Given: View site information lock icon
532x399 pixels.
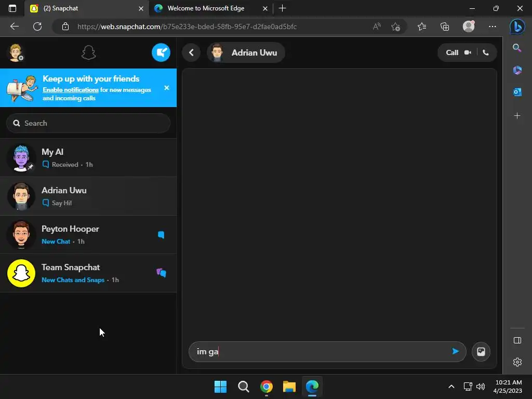Looking at the screenshot, I should pos(65,26).
